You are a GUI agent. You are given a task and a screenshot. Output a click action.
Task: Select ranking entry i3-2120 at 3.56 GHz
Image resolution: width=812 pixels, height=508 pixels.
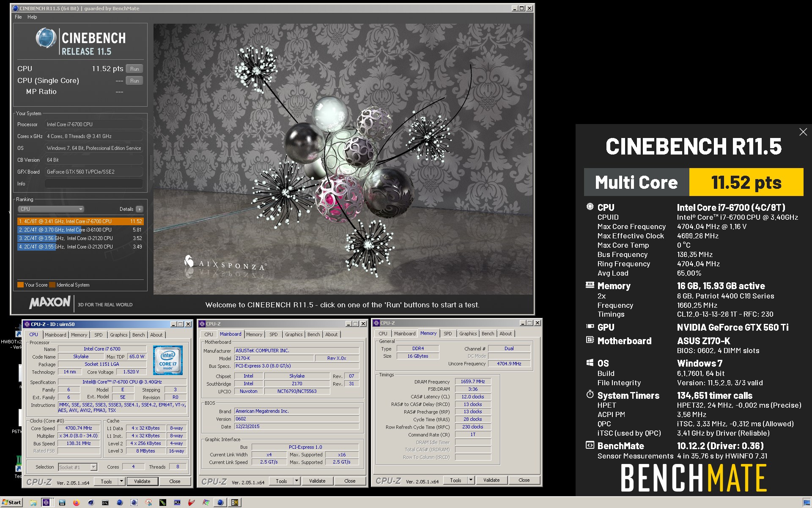tap(80, 238)
